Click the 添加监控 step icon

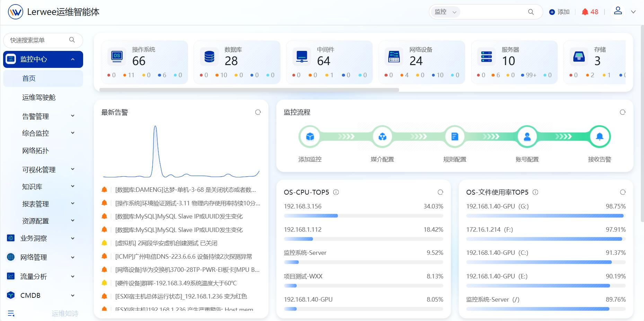point(310,137)
